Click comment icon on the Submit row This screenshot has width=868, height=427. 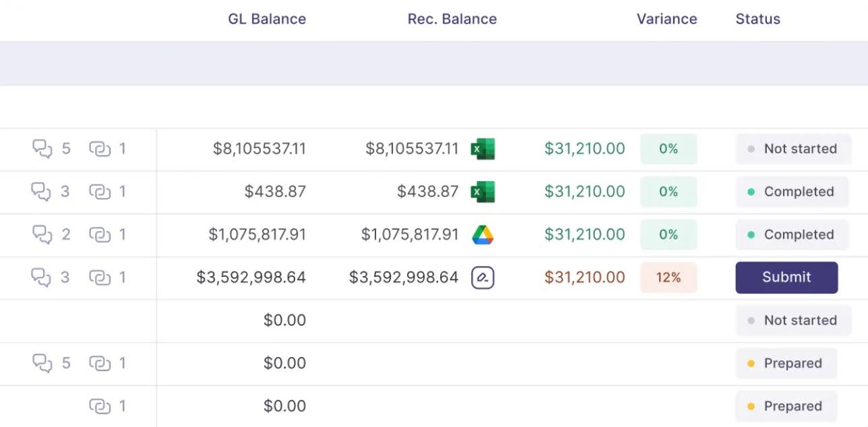pos(42,277)
